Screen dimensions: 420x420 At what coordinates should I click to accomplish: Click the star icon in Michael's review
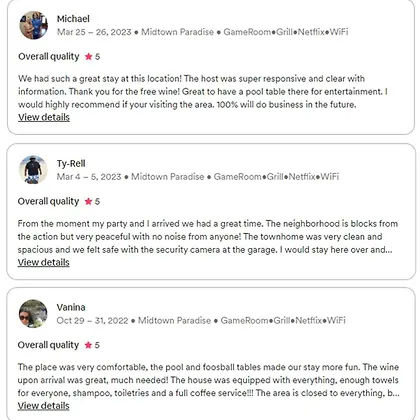coord(88,57)
